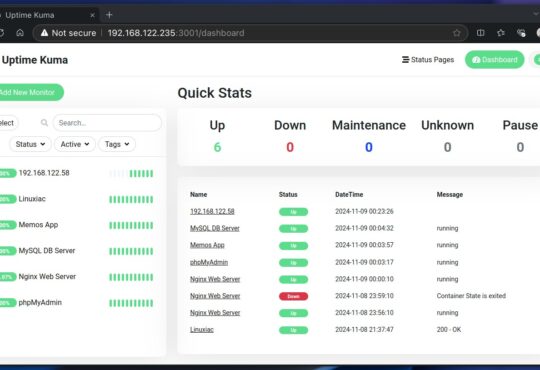The image size is (540, 370).
Task: Click heartbeat bar of phpMyAdmin monitor
Action: point(131,303)
